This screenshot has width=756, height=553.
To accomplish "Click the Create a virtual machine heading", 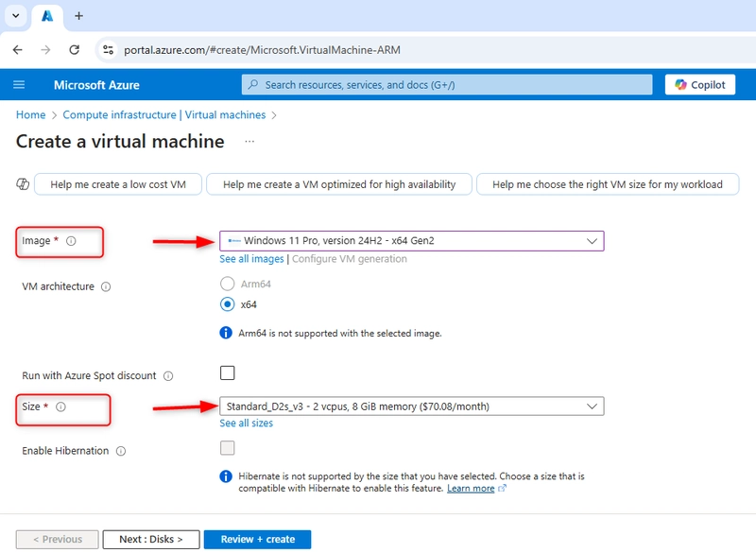I will 120,141.
